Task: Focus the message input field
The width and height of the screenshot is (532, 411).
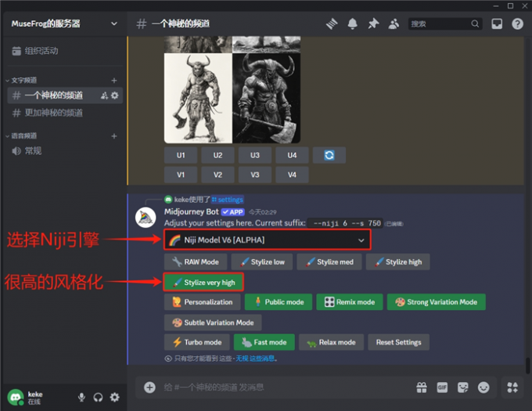Action: [x=285, y=388]
